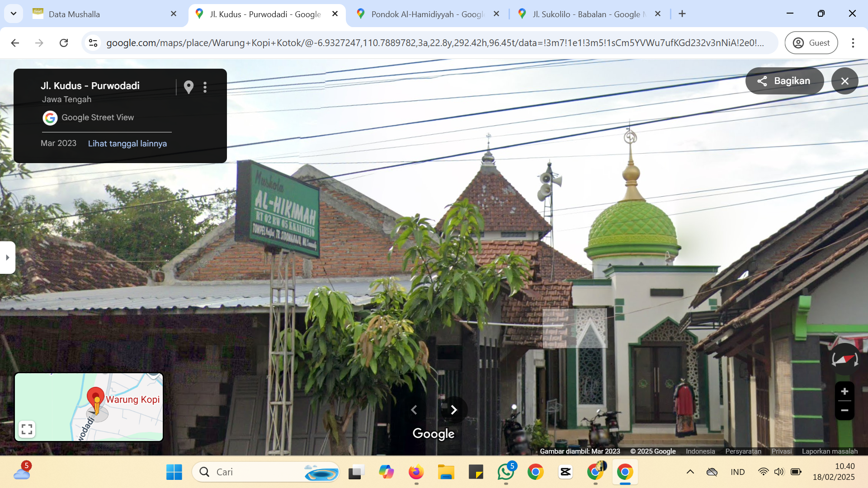
Task: Zoom out with minus button
Action: click(x=844, y=410)
